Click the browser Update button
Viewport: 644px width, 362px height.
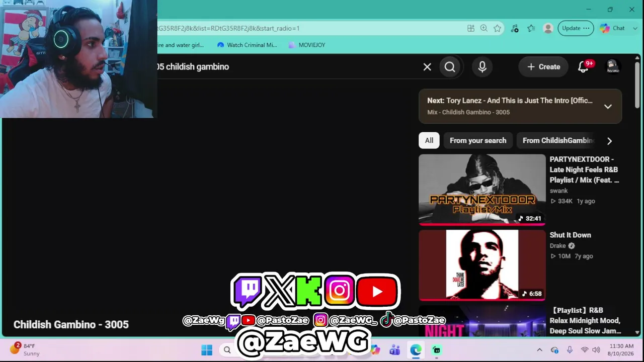[576, 28]
